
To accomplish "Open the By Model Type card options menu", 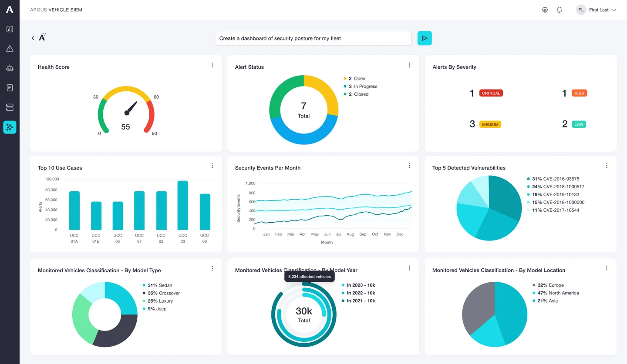I will (x=212, y=268).
